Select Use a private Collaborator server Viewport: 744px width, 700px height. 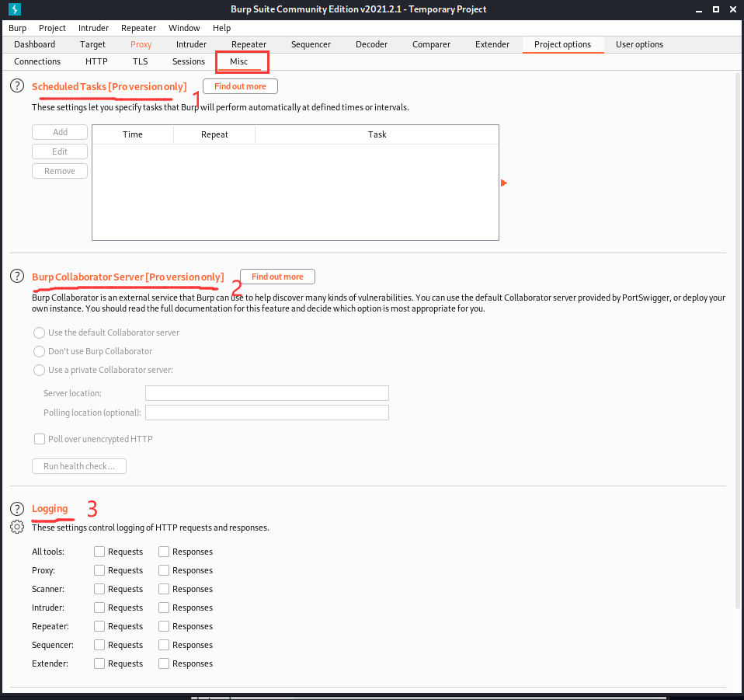tap(39, 370)
